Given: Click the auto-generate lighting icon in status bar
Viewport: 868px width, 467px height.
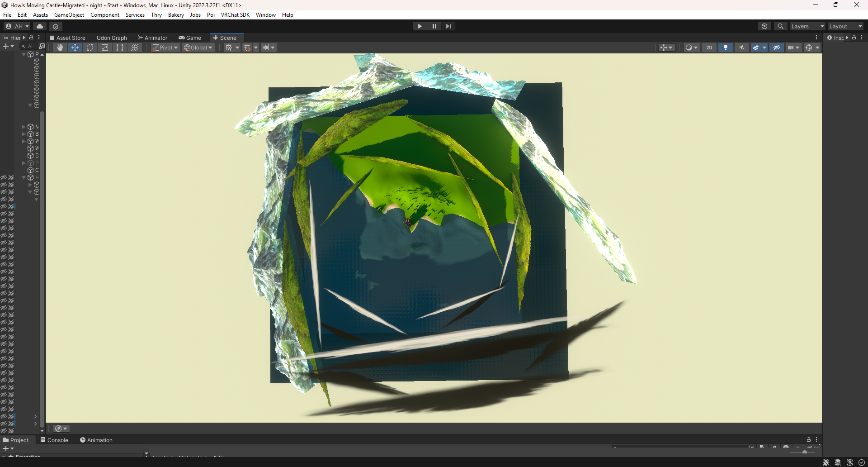Looking at the screenshot, I should pyautogui.click(x=850, y=462).
